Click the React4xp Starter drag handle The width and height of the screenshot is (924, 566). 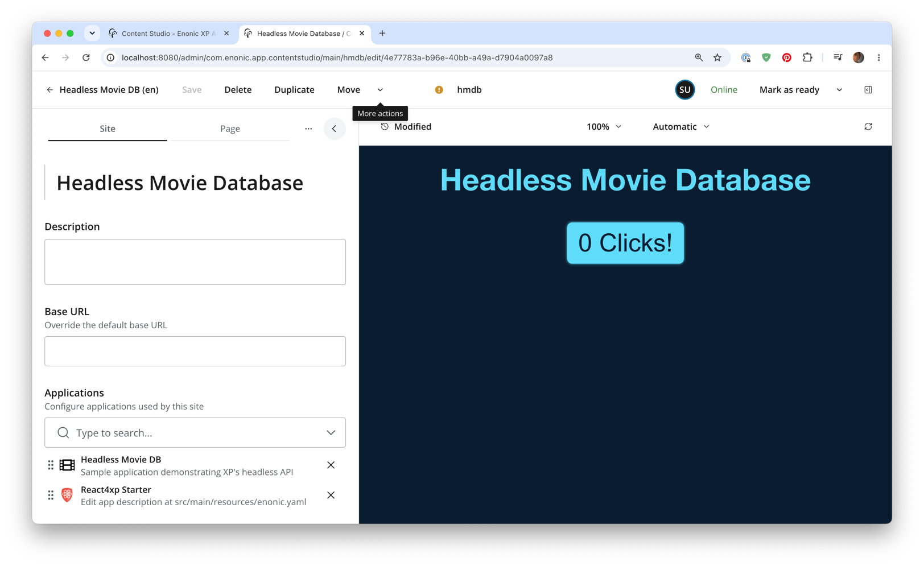(51, 495)
